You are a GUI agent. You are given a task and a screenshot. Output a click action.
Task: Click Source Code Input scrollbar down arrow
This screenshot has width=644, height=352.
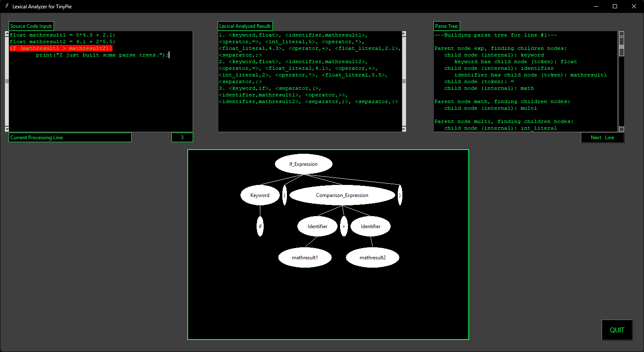(x=7, y=129)
